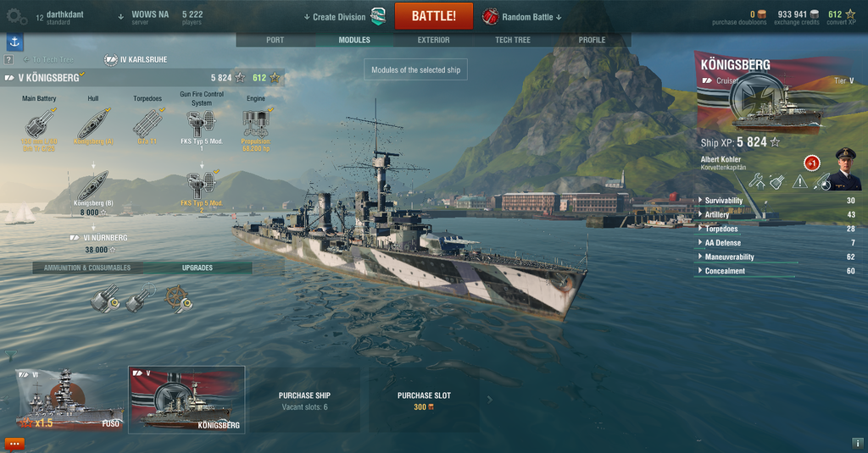The height and width of the screenshot is (453, 868).
Task: Click the commander skill point +1 badge
Action: point(811,163)
